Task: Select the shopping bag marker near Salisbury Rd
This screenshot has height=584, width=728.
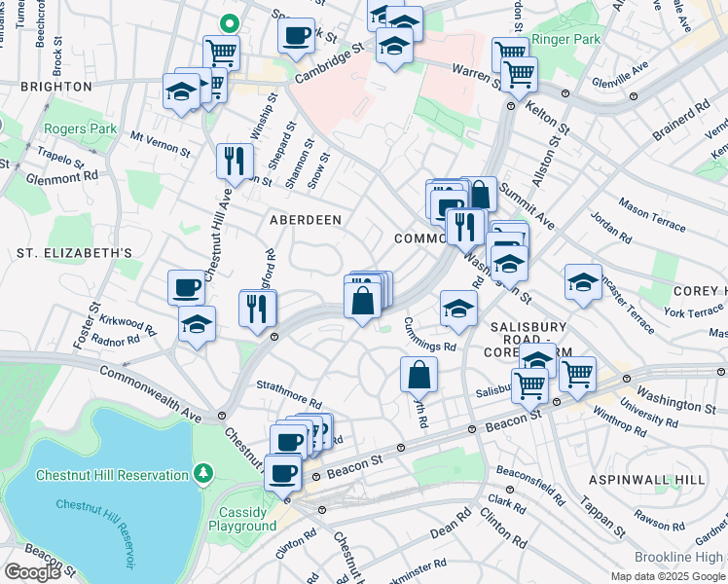Action: (x=419, y=378)
